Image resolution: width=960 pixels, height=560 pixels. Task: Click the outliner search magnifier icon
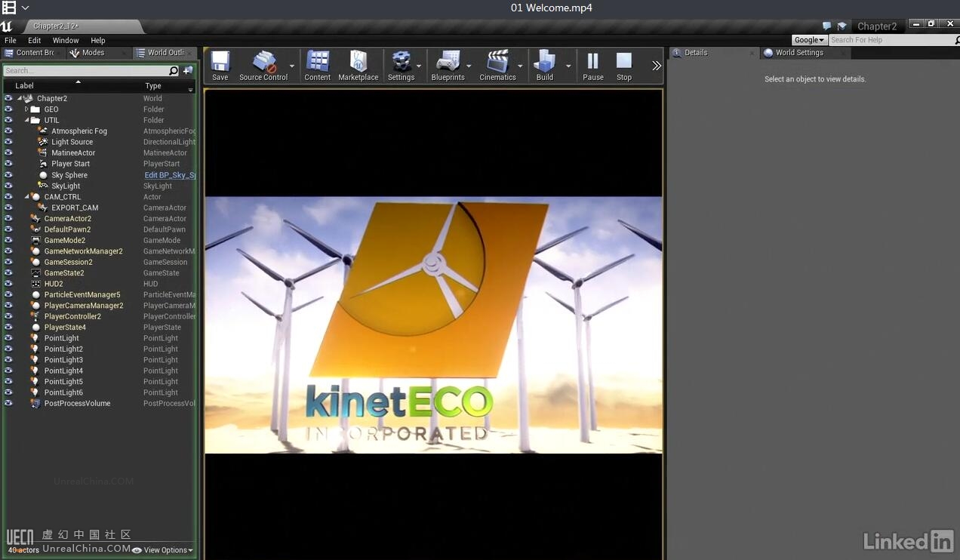tap(174, 71)
